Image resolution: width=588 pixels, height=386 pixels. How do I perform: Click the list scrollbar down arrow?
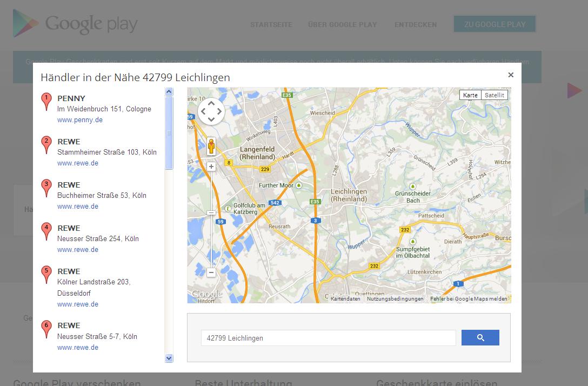[169, 358]
